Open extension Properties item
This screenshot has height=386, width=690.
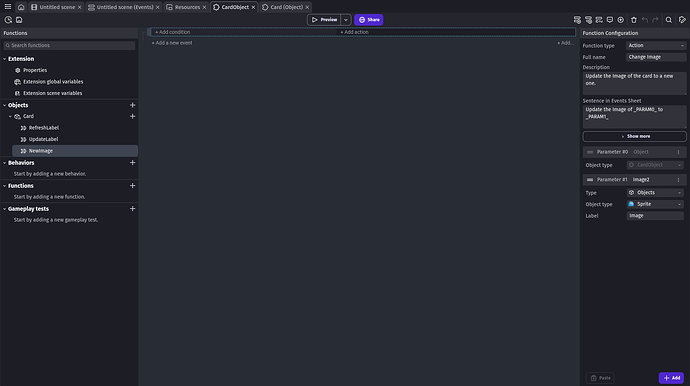point(35,70)
